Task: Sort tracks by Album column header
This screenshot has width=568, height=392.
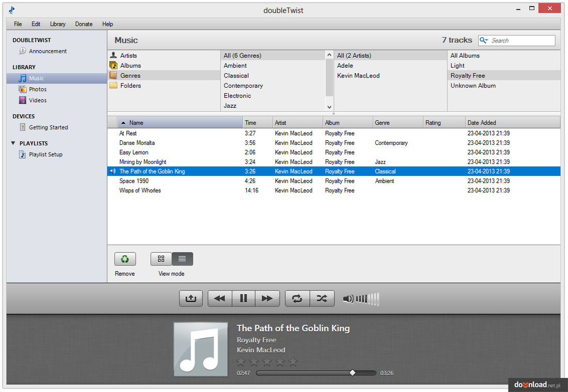Action: coord(348,123)
